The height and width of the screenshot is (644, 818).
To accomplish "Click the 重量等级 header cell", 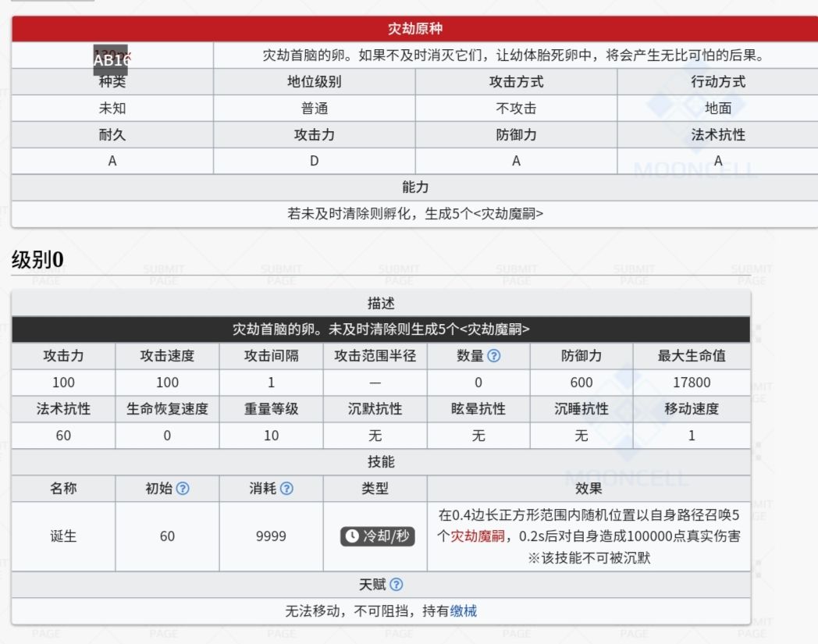I will coord(271,408).
